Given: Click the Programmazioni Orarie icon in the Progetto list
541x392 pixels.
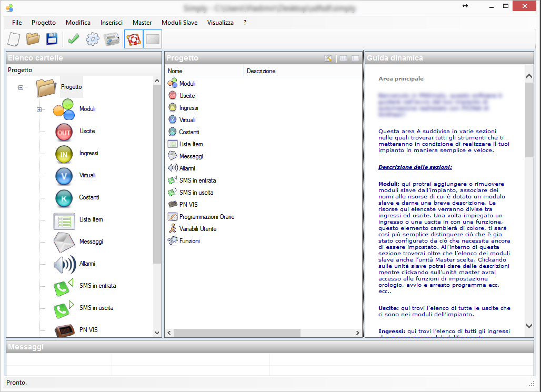Looking at the screenshot, I should pos(173,217).
